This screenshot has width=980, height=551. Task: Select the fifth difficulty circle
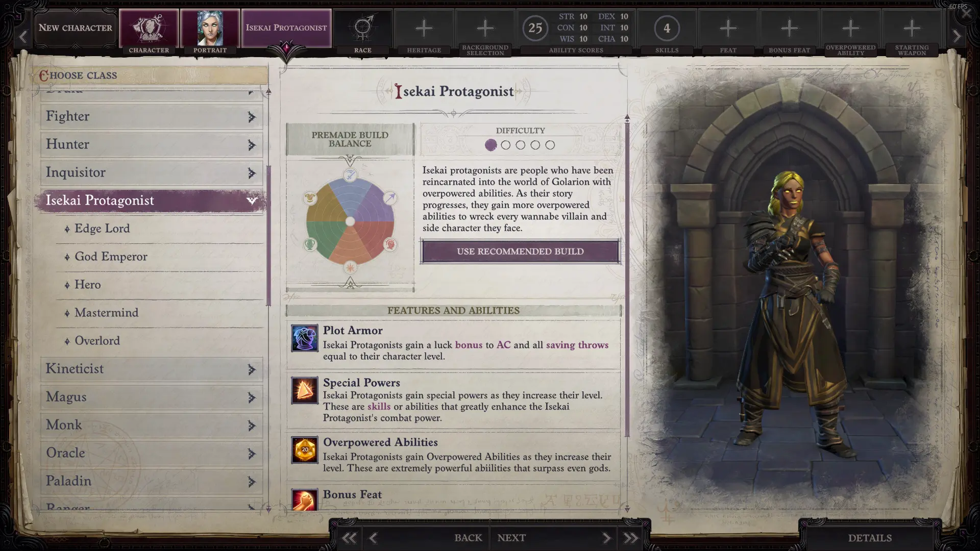[x=550, y=145]
